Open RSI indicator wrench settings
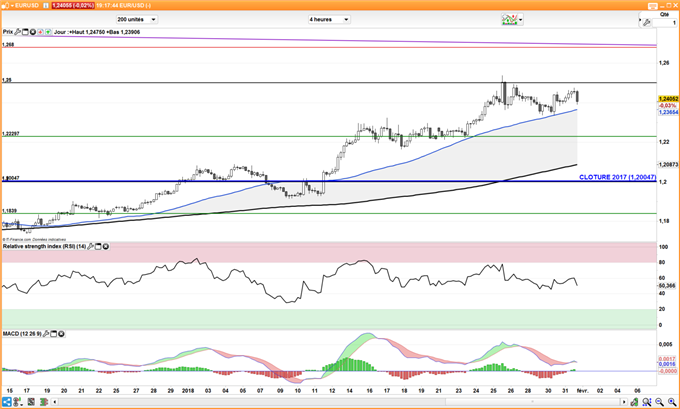Viewport: 680px width, 409px height. (91, 246)
